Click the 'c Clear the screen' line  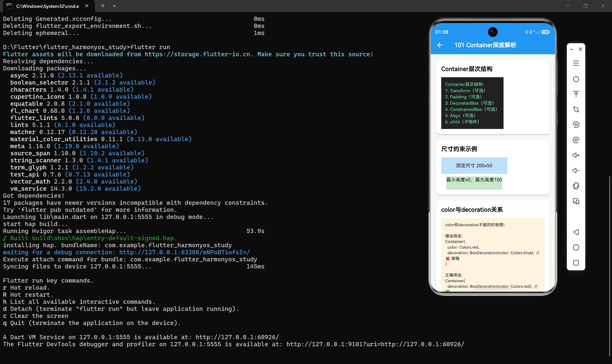click(x=36, y=316)
